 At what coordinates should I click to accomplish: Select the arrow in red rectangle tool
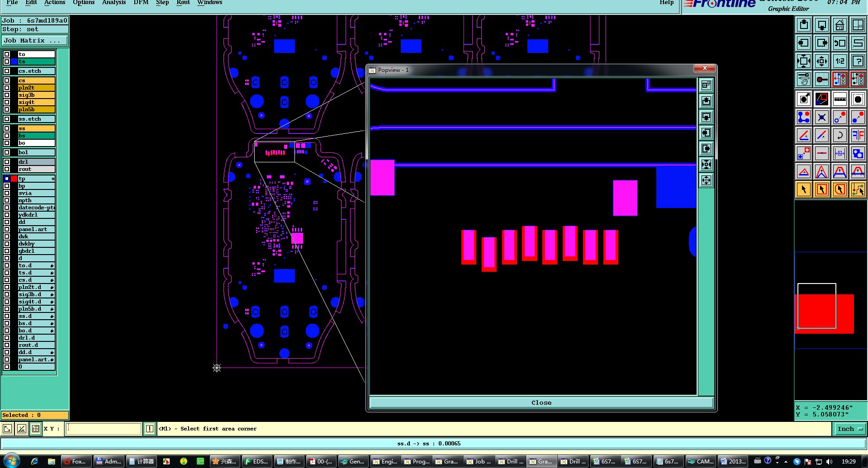(821, 189)
